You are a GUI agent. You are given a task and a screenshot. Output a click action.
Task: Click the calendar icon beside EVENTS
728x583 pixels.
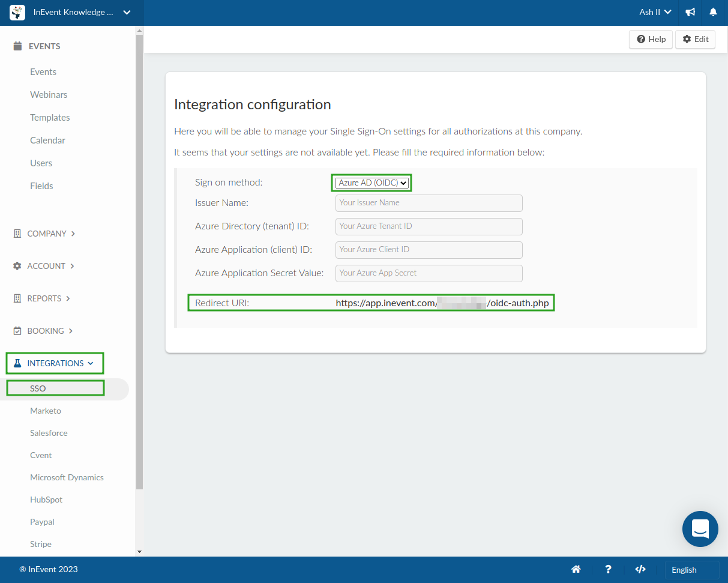pos(17,46)
